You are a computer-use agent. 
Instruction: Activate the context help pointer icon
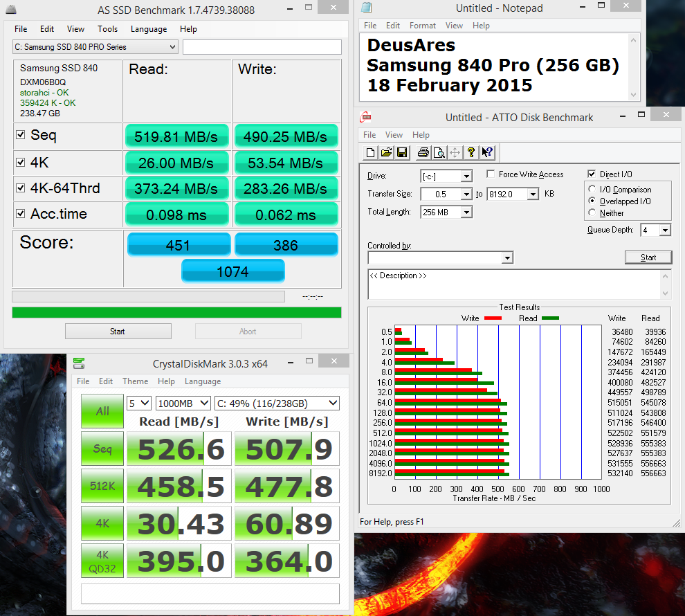tap(487, 152)
